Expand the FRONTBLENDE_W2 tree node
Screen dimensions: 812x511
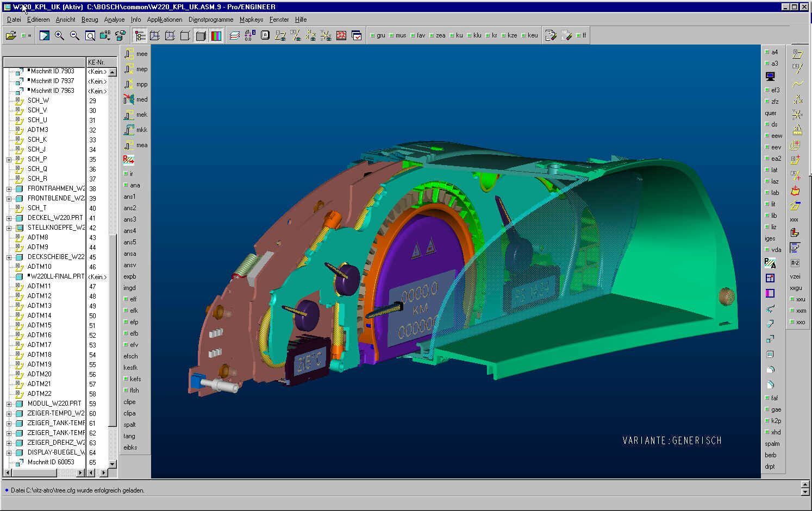pos(9,199)
